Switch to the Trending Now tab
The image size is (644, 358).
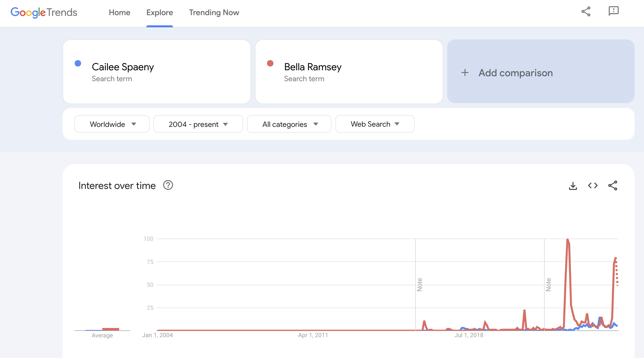tap(214, 12)
